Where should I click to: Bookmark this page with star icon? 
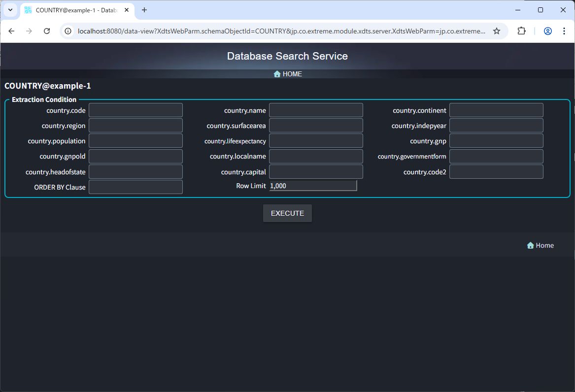click(x=497, y=31)
